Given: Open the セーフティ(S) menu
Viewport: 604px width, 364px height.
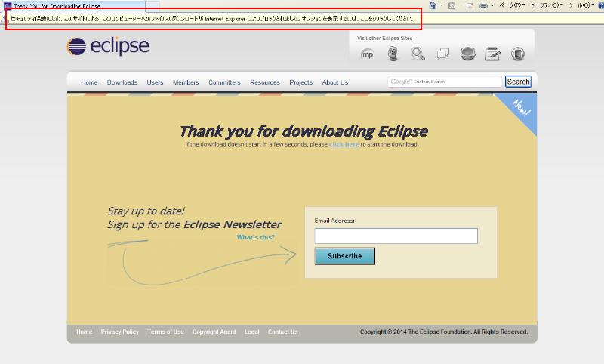Looking at the screenshot, I should click(546, 5).
